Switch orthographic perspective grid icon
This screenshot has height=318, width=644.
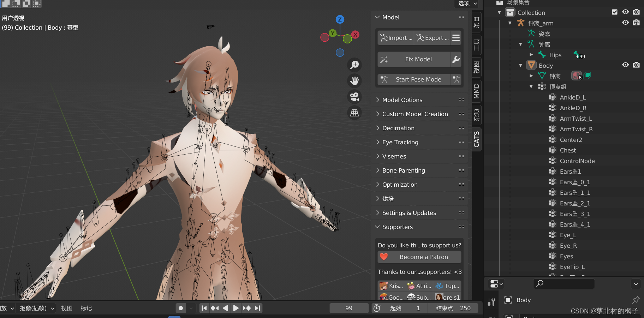[x=354, y=113]
